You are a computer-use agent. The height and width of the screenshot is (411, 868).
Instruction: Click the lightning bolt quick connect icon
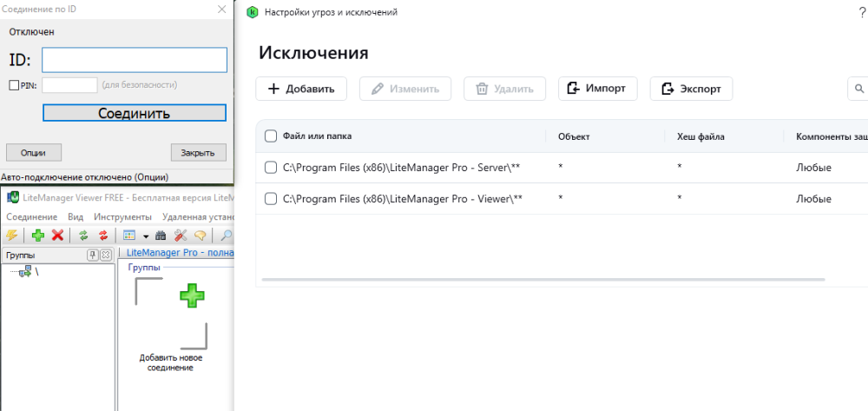pos(11,235)
